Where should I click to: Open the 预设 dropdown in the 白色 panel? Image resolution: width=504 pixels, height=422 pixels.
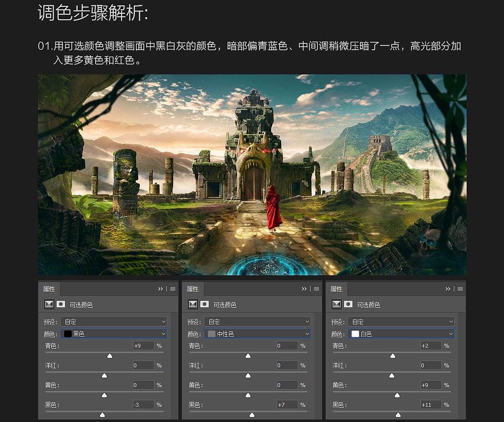pos(401,322)
